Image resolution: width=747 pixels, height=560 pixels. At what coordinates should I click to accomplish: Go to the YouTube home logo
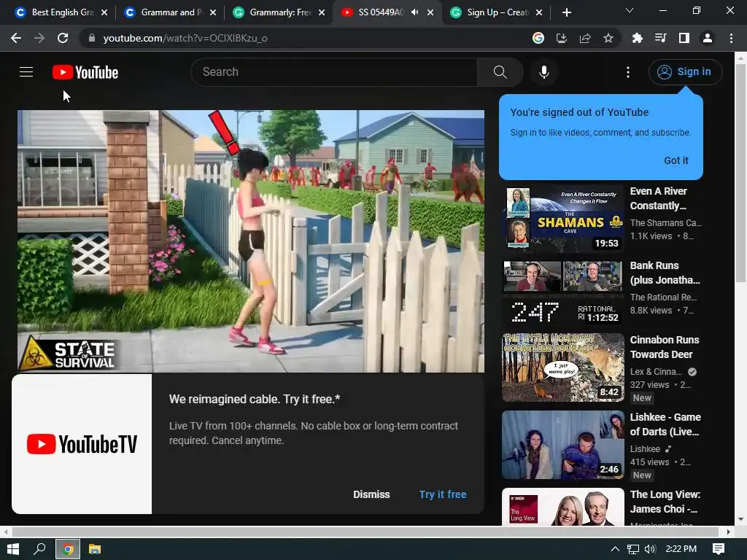[x=85, y=72]
